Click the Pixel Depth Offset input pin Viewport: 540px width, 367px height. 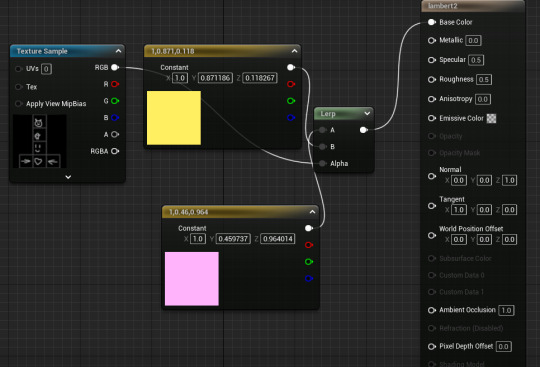[432, 346]
